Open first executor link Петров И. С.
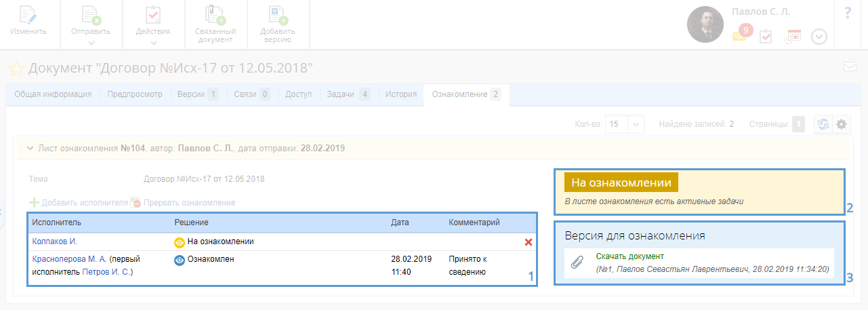868x310 pixels. 106,272
